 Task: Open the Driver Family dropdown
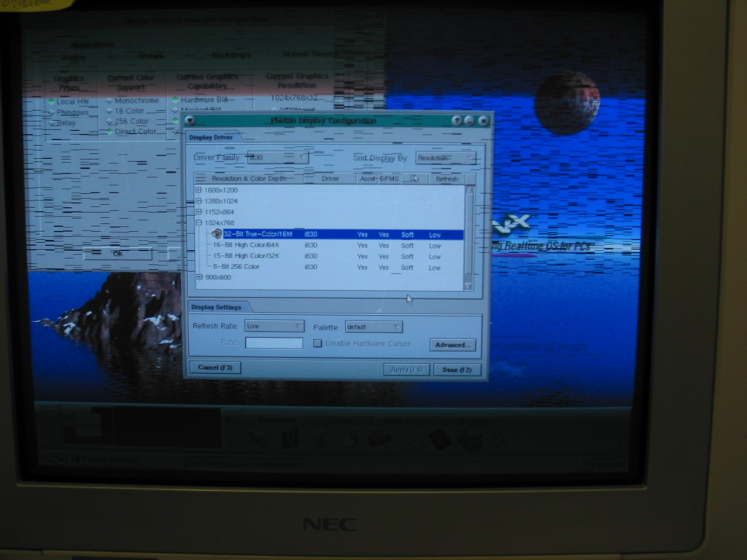(x=277, y=157)
